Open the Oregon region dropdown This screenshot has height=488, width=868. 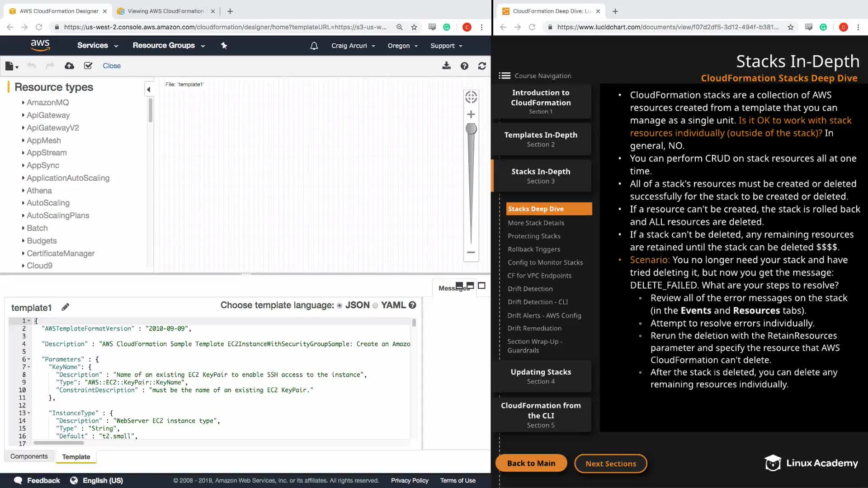pos(402,46)
